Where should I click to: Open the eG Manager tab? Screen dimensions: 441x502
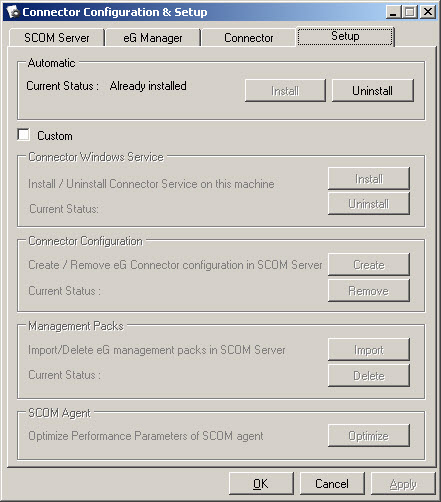[x=153, y=38]
